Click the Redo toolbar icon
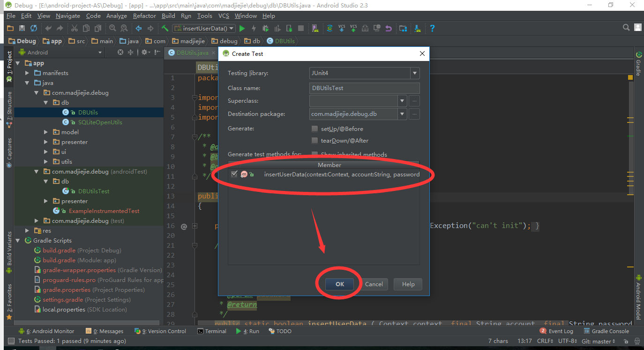Screen dimensions: 644x350 (x=60, y=28)
